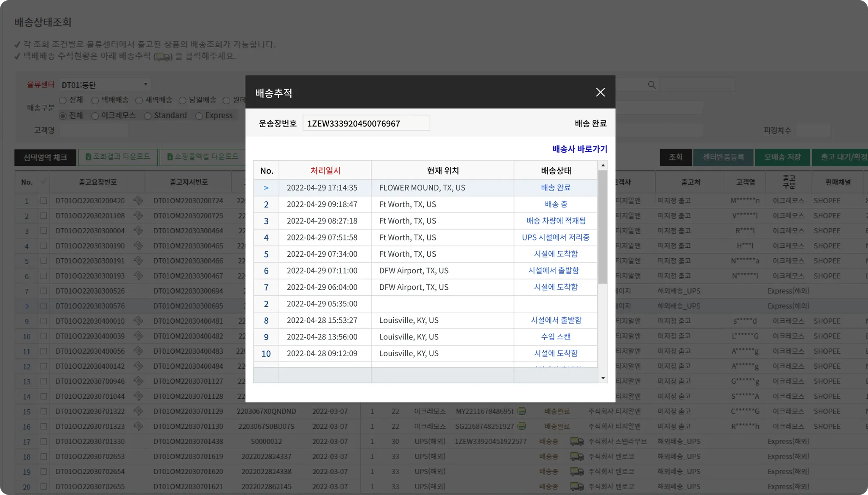Click diamond tag icon beside DT01OO22030400010
868x495 pixels.
click(138, 321)
